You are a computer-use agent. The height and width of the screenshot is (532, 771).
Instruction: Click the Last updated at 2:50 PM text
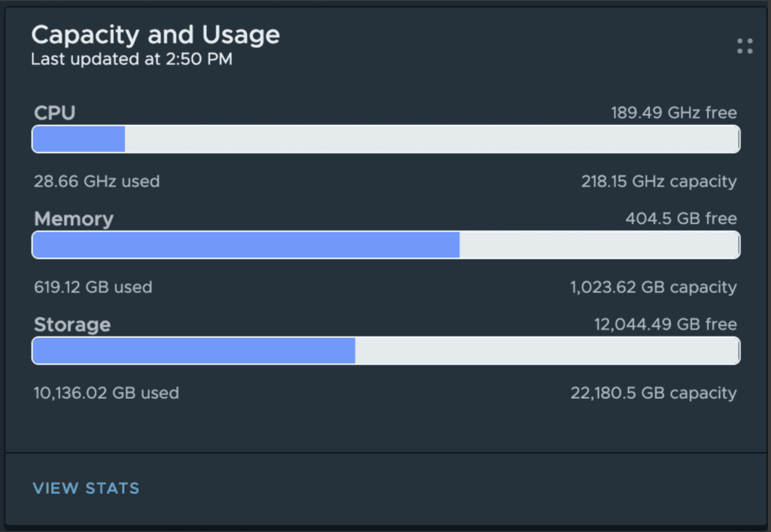pos(132,59)
